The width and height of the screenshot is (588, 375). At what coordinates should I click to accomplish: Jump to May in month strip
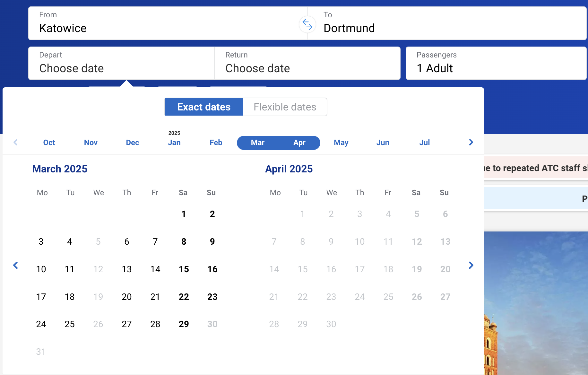(x=341, y=143)
